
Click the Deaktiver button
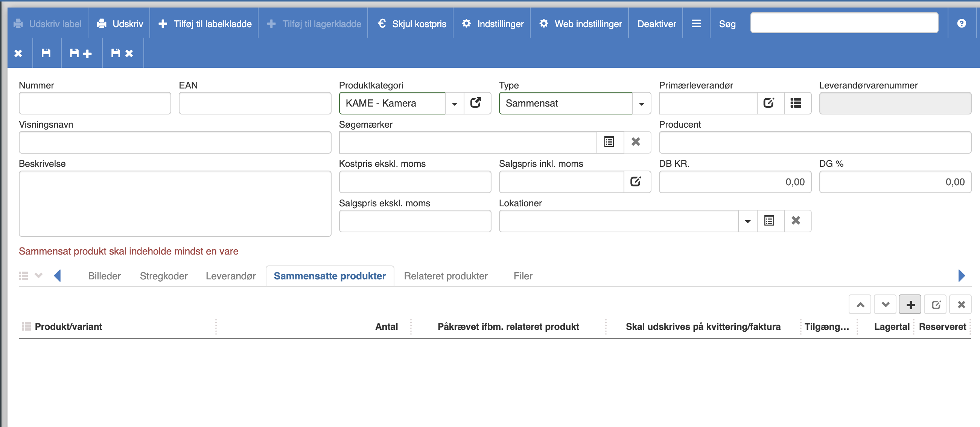657,24
